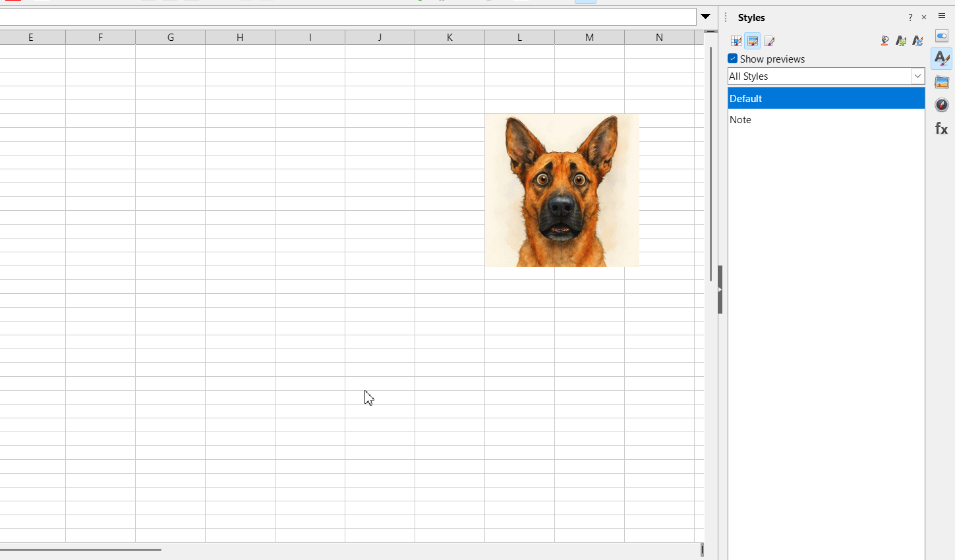Open the Styles sidebar deck icon
Image resolution: width=955 pixels, height=560 pixels.
942,59
